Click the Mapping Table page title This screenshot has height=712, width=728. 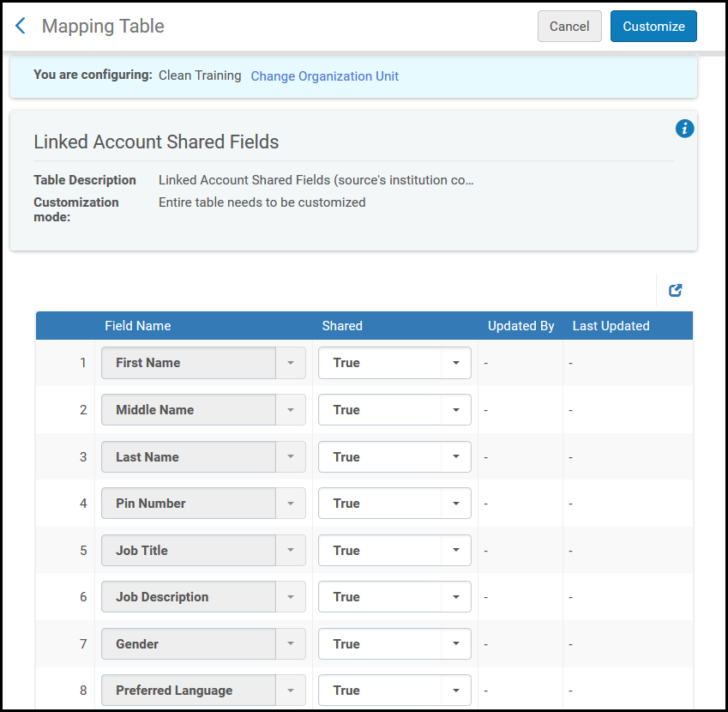[x=103, y=27]
